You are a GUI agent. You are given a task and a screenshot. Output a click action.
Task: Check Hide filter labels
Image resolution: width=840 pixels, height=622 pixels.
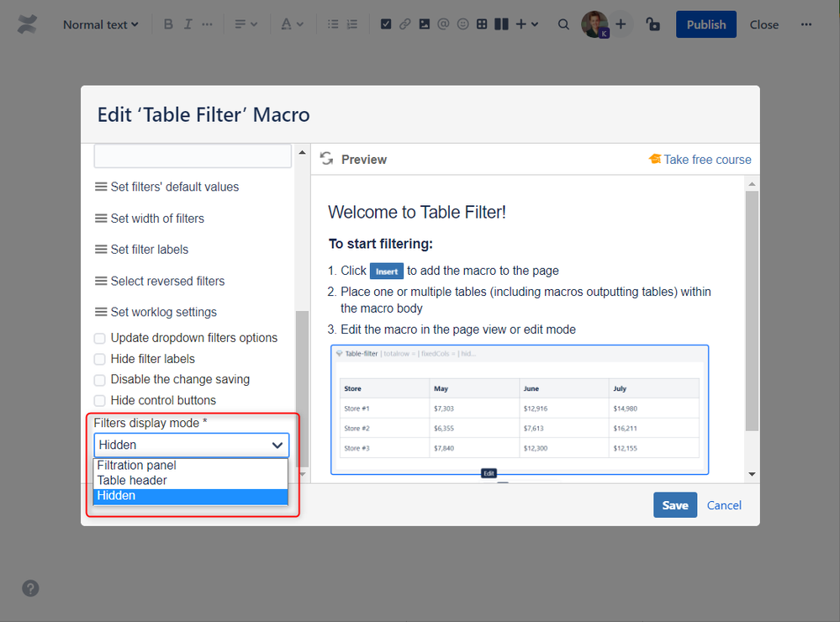click(100, 360)
